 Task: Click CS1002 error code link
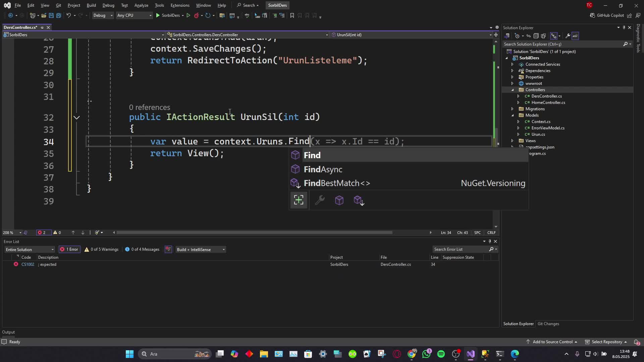(28, 264)
